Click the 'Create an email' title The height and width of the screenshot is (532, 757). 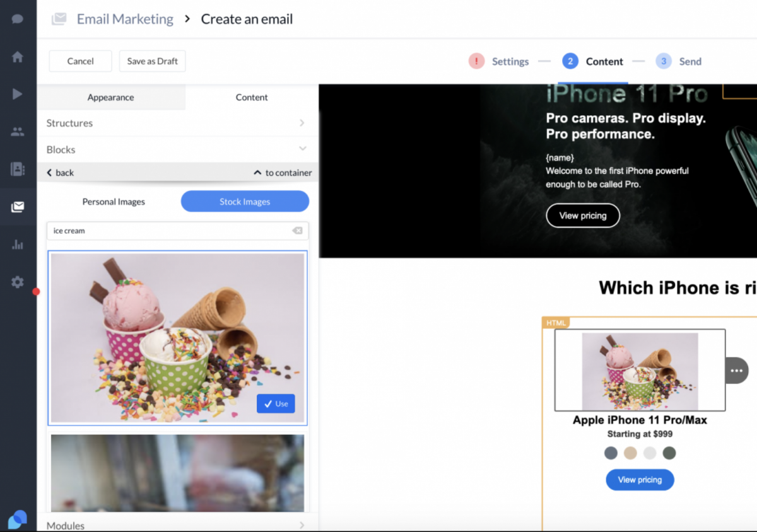[247, 19]
